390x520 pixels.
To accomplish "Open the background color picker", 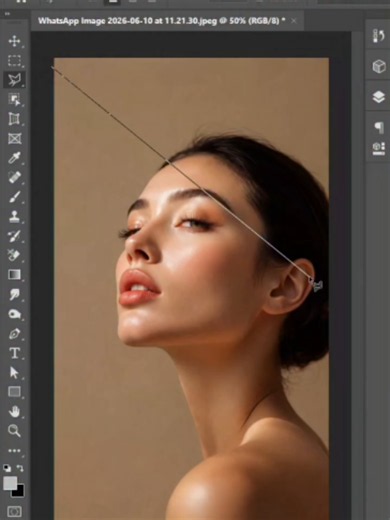I will [19, 492].
